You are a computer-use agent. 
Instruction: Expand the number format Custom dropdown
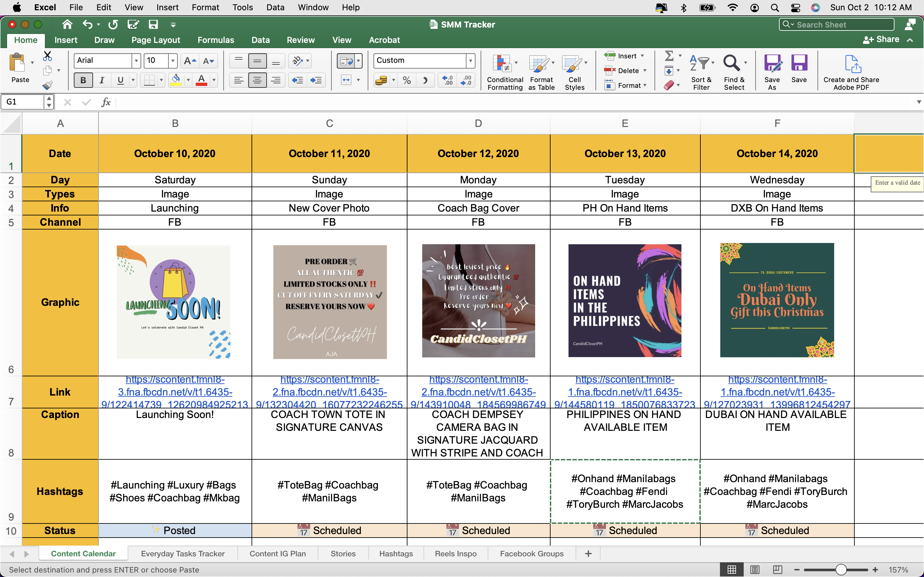(470, 61)
